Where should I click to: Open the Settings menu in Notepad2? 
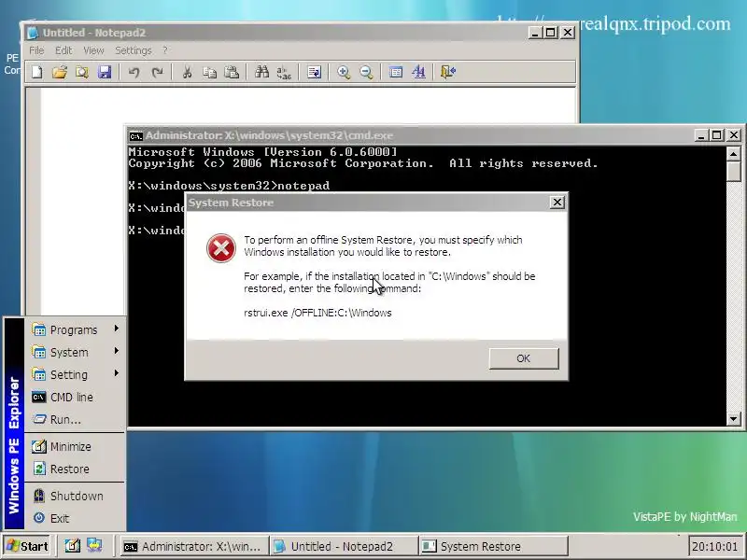134,50
